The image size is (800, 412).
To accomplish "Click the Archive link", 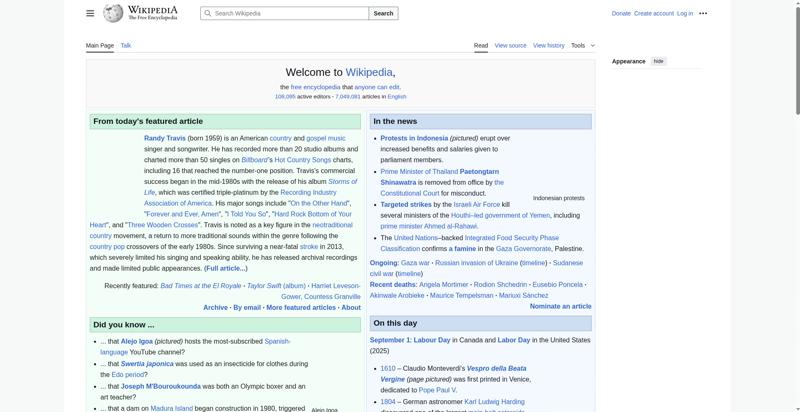I will click(x=215, y=307).
